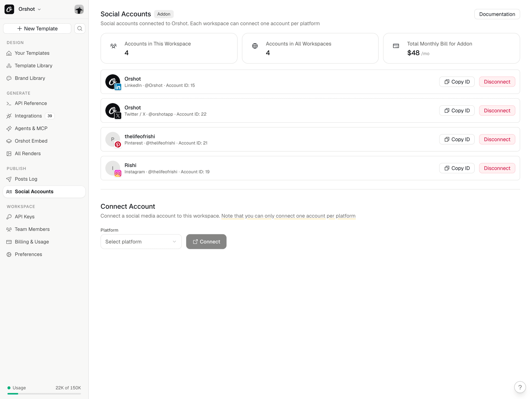
Task: Open Agents & MCP
Action: click(44, 129)
